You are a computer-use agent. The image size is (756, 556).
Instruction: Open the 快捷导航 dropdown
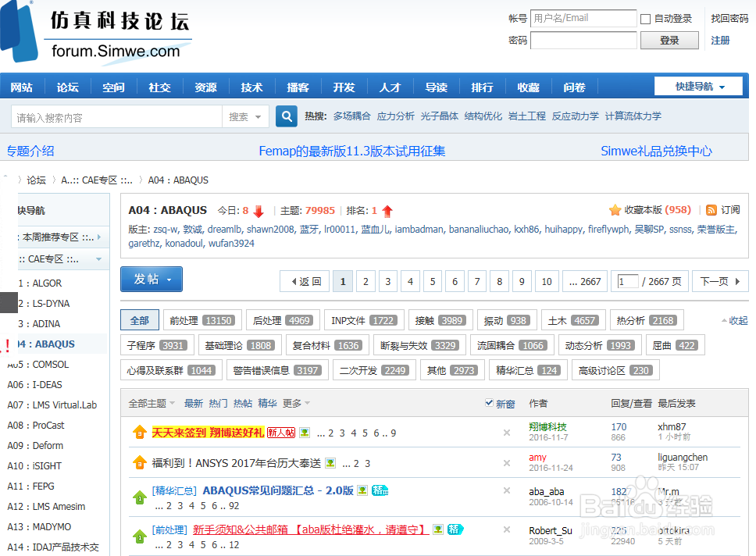[x=698, y=87]
